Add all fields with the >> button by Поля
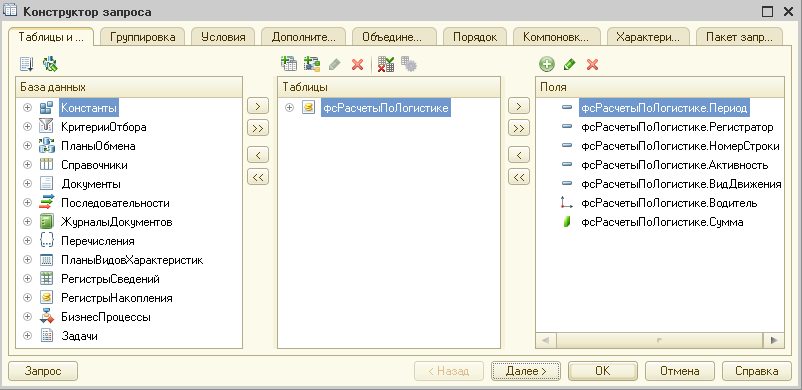The image size is (802, 390). click(x=519, y=128)
